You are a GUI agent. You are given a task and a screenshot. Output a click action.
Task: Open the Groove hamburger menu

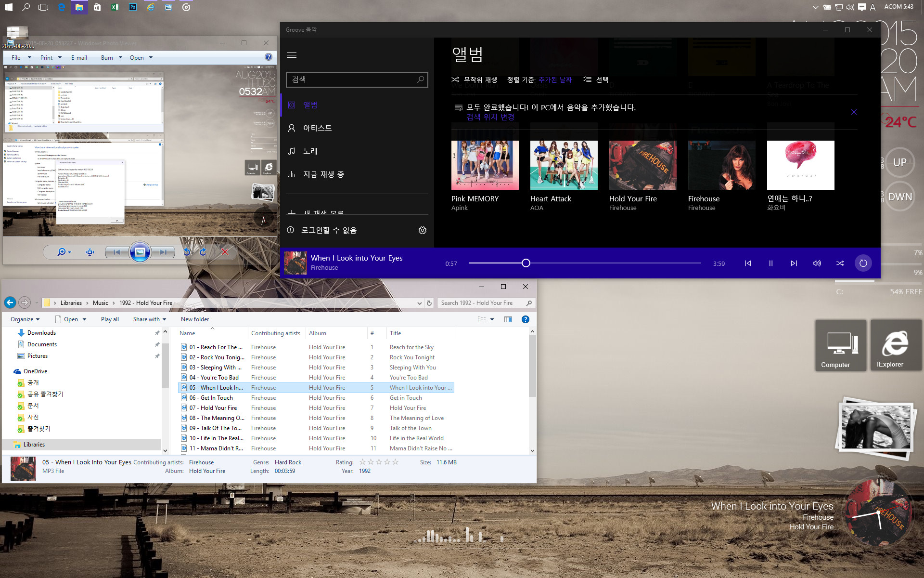coord(292,55)
